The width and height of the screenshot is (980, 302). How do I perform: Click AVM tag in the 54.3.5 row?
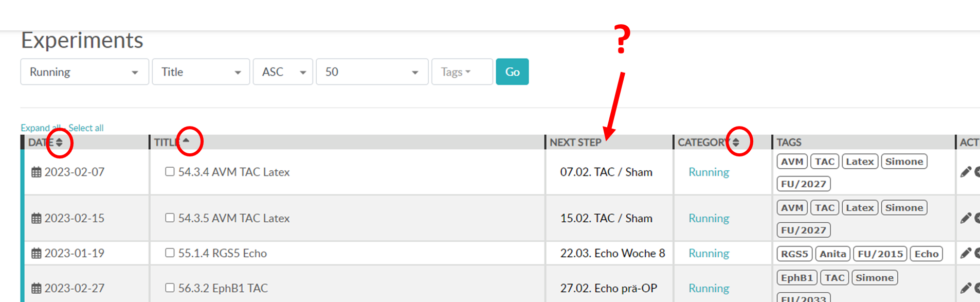pyautogui.click(x=792, y=208)
